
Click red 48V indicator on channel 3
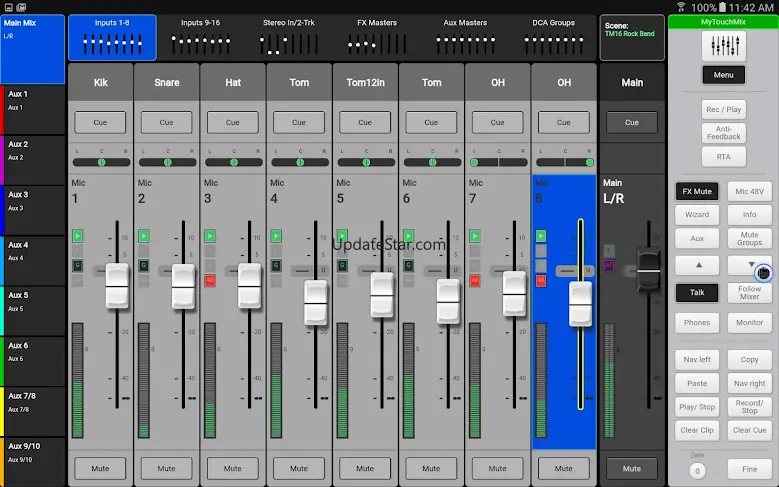[210, 281]
